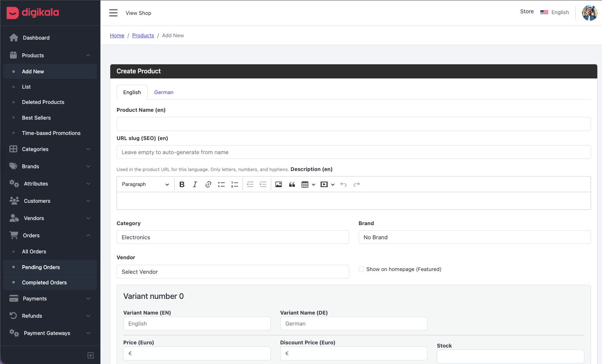Switch to the German tab
This screenshot has height=364, width=602.
[164, 92]
